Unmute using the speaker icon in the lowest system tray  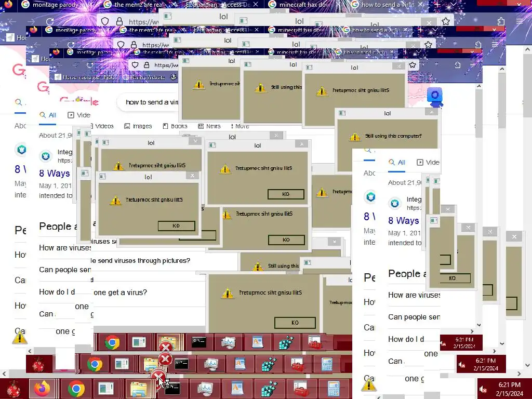pos(483,390)
